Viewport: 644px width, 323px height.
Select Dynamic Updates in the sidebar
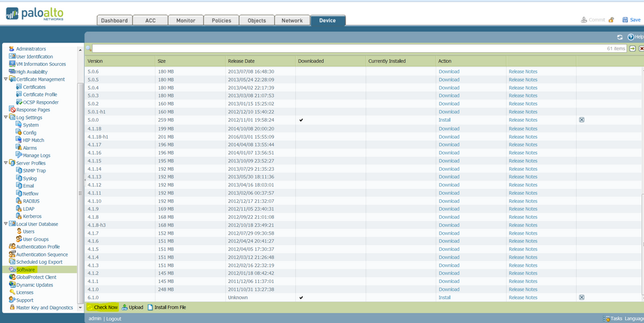34,285
